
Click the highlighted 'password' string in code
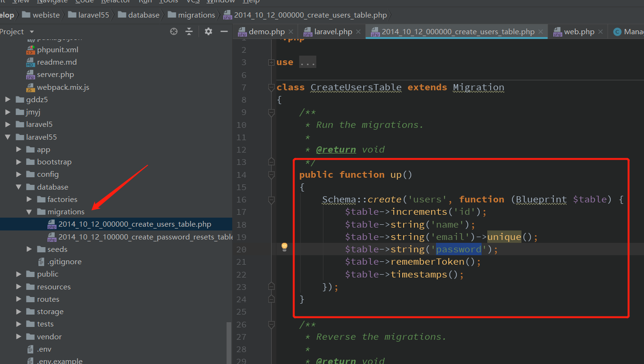pos(459,249)
